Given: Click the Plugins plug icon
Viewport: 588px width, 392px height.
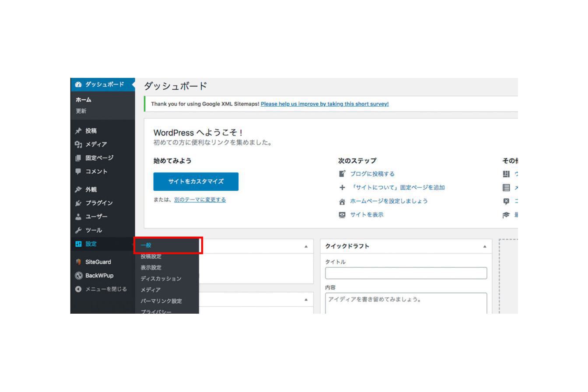Looking at the screenshot, I should tap(78, 203).
